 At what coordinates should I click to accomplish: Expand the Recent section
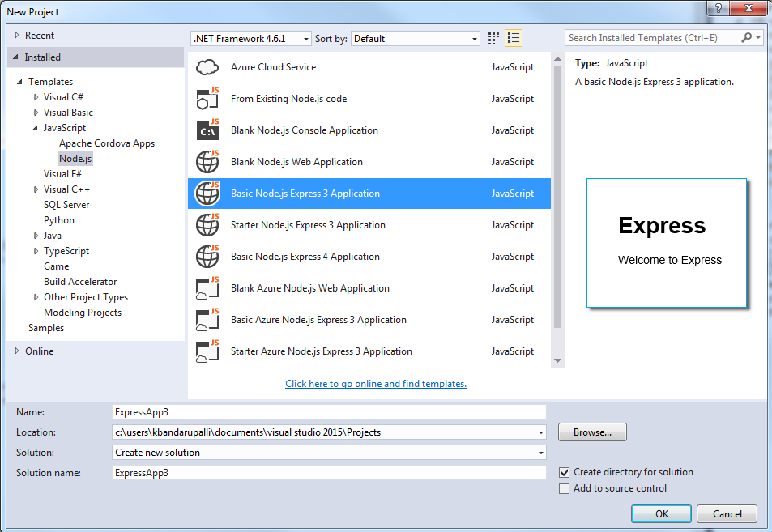point(17,35)
